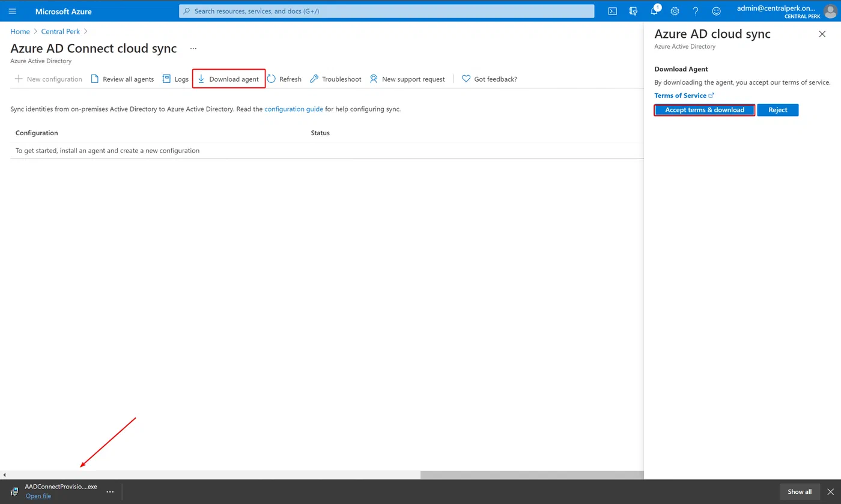The height and width of the screenshot is (504, 841).
Task: Go to the Home breadcrumb
Action: click(x=20, y=31)
